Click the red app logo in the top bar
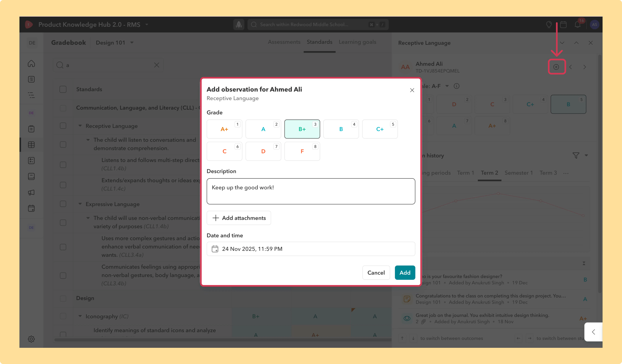 [29, 24]
